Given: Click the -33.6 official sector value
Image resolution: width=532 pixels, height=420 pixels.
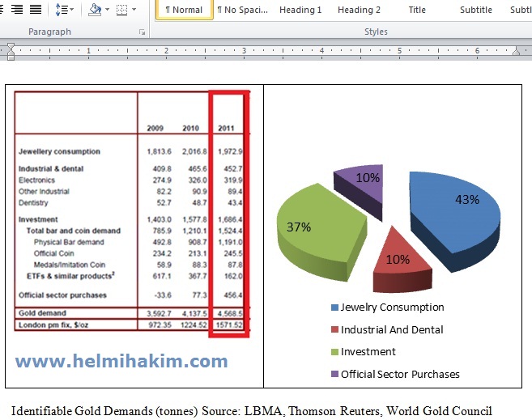Looking at the screenshot, I should pos(163,295).
